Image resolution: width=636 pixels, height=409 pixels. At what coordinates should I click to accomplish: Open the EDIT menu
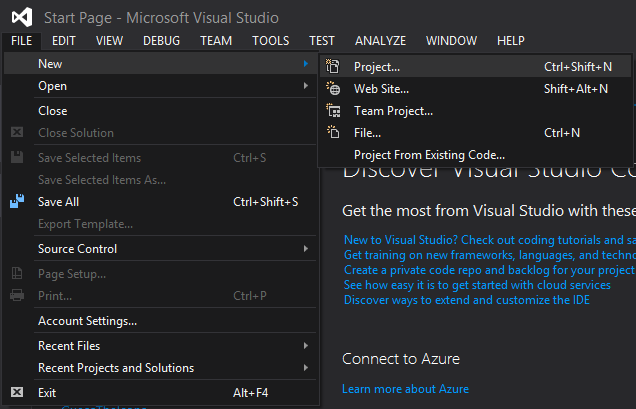pyautogui.click(x=64, y=41)
